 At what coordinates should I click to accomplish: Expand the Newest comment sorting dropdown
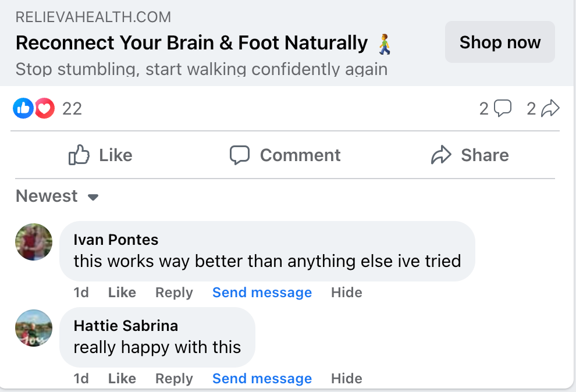tap(57, 197)
